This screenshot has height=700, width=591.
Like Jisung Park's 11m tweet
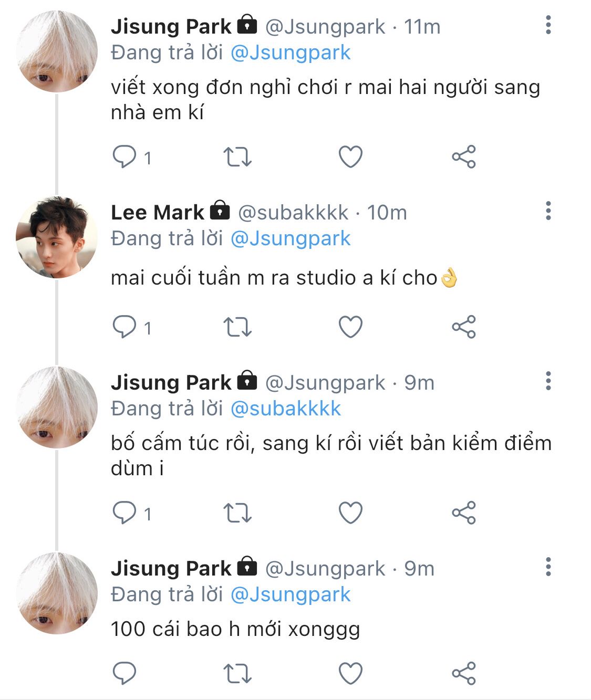pos(350,156)
